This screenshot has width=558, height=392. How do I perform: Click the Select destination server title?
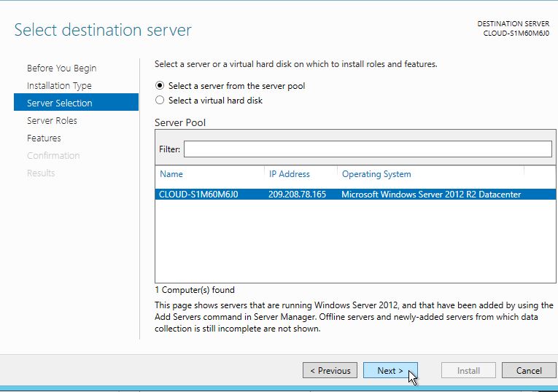pos(103,30)
